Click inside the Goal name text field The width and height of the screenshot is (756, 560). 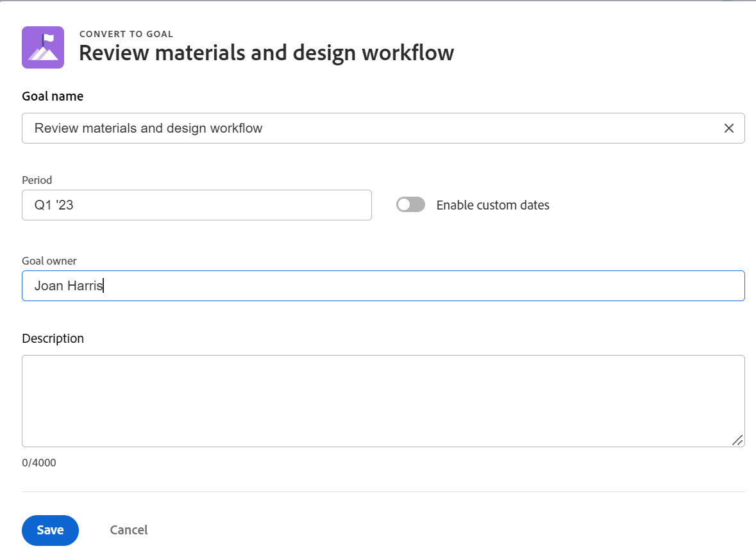pyautogui.click(x=372, y=128)
